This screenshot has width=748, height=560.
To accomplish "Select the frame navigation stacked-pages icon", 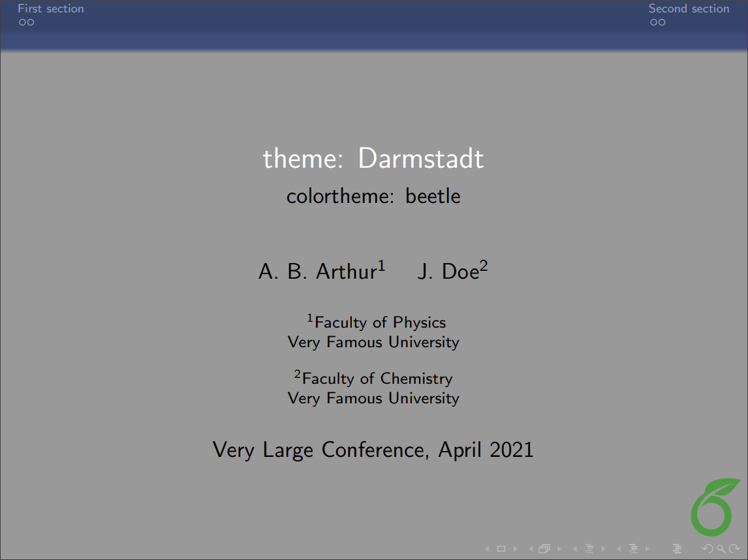I will point(544,548).
